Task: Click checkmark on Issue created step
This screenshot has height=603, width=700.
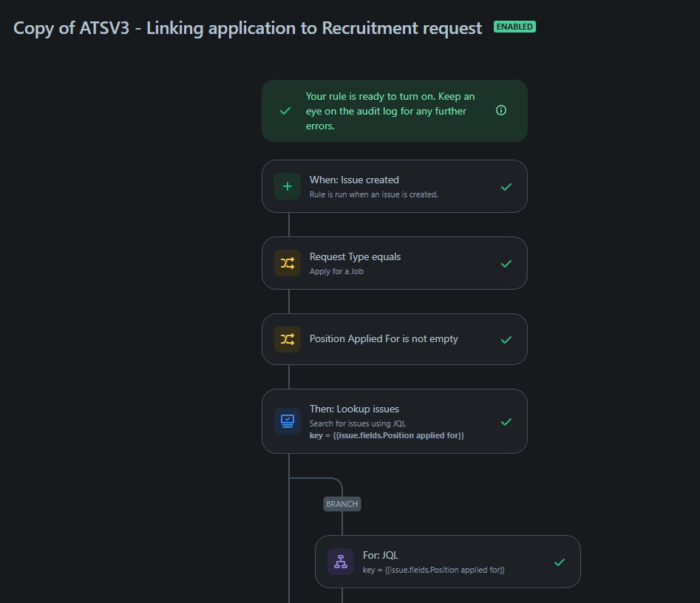Action: click(x=506, y=187)
